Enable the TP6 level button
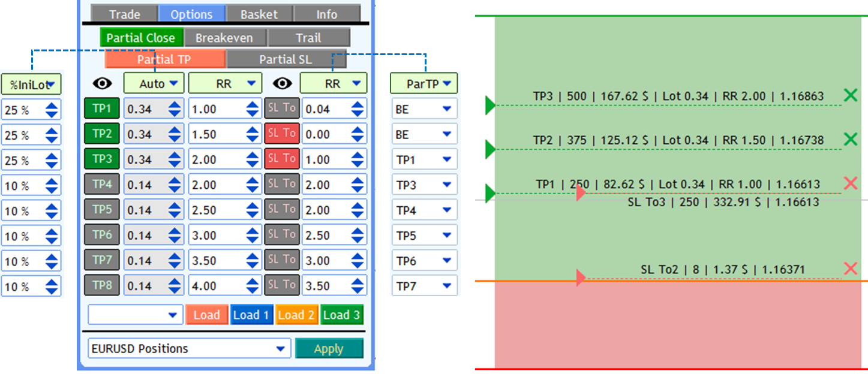Viewport: 868px width, 386px height. click(102, 235)
